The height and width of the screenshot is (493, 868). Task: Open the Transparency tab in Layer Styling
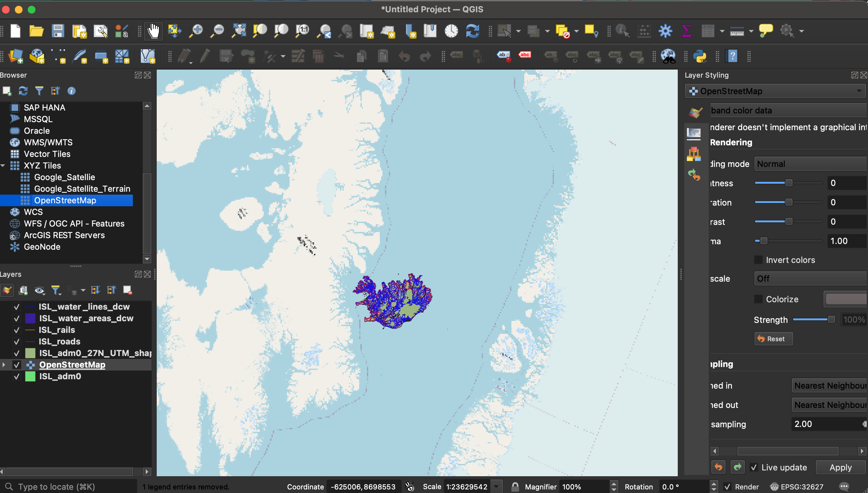point(694,134)
